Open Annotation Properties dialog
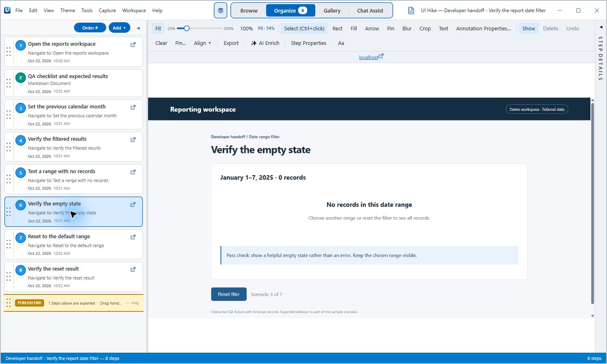 click(x=483, y=28)
